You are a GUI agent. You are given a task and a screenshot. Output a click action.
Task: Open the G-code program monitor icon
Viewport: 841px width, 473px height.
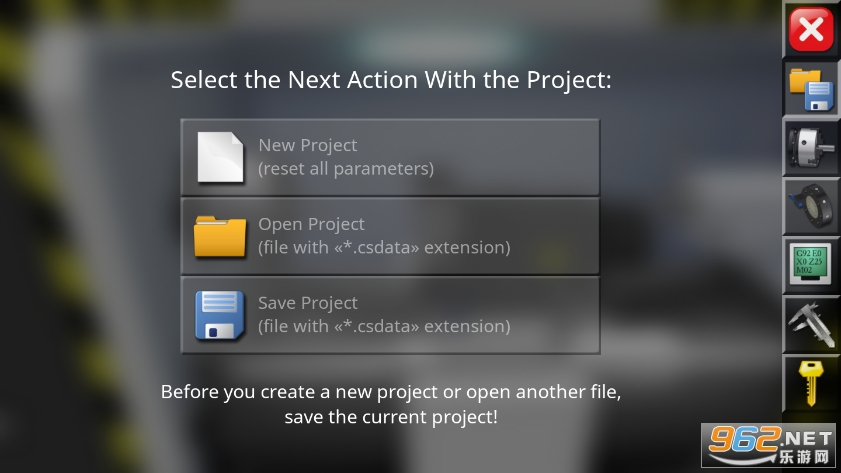coord(811,266)
